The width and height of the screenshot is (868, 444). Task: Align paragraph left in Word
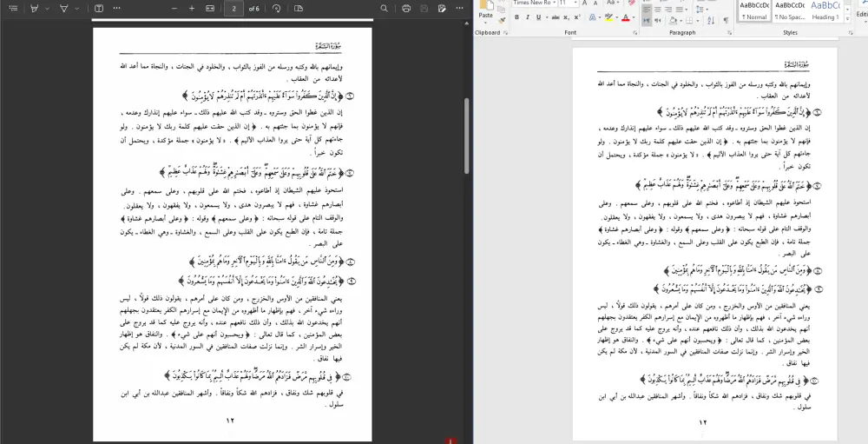tap(647, 10)
